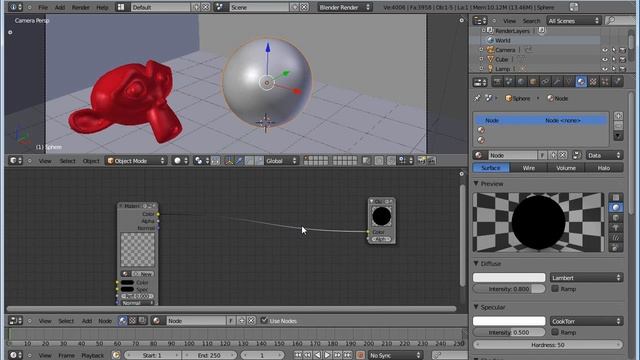Open the Lambert diffuse shader dropdown
Image resolution: width=640 pixels, height=360 pixels.
[x=586, y=278]
